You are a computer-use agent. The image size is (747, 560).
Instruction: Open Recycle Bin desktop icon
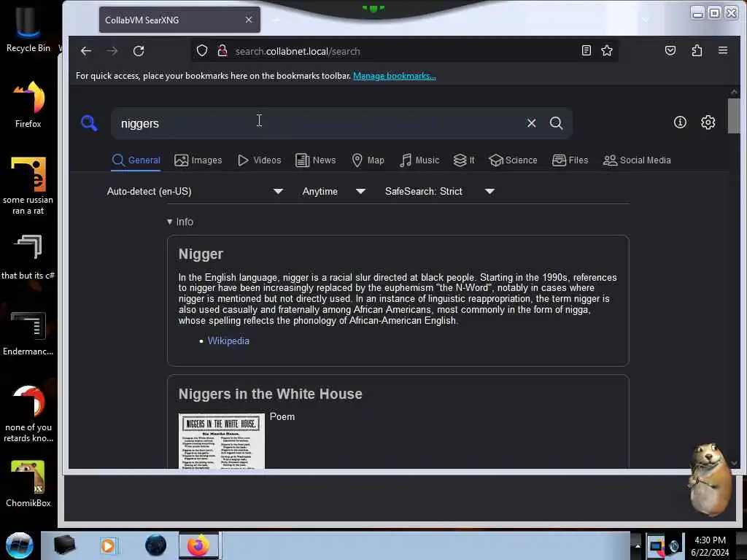pyautogui.click(x=28, y=29)
